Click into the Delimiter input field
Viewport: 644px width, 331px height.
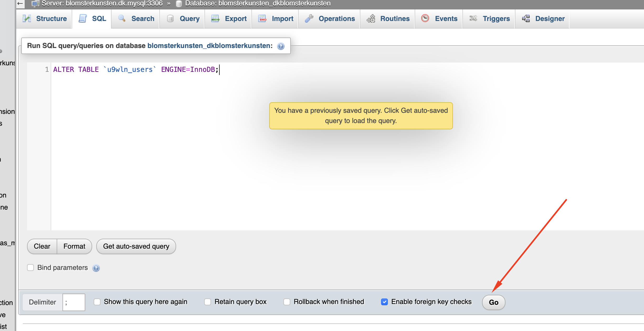[74, 302]
